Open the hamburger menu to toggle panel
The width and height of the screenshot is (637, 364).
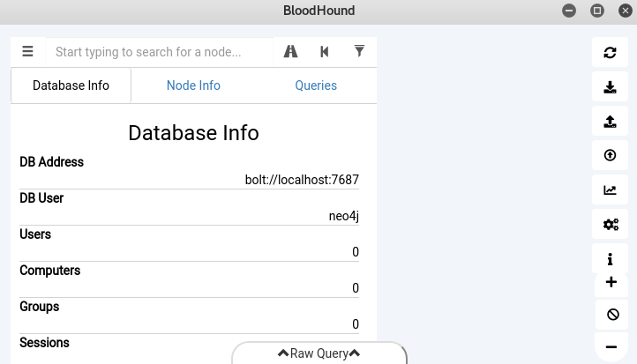[27, 52]
